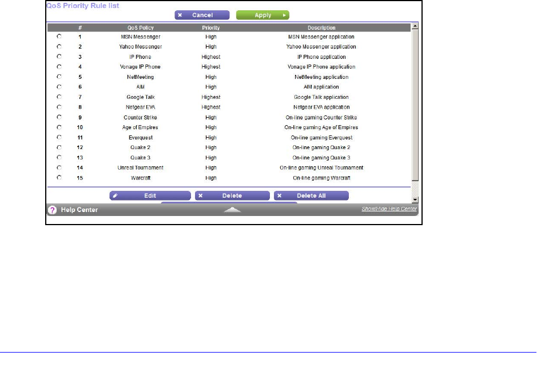This screenshot has height=392, width=537.
Task: Click the "On-line gaming Quake 2" description
Action: (x=321, y=147)
